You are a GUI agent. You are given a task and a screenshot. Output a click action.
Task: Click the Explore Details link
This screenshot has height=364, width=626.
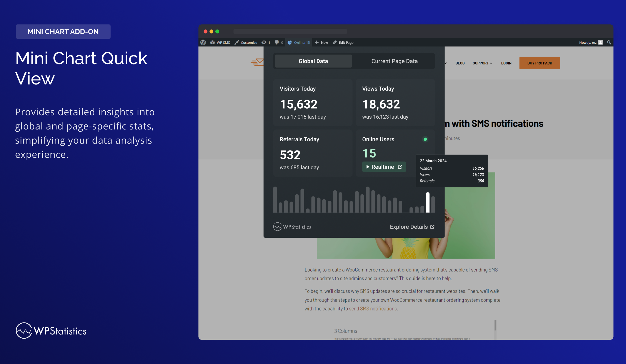tap(412, 227)
